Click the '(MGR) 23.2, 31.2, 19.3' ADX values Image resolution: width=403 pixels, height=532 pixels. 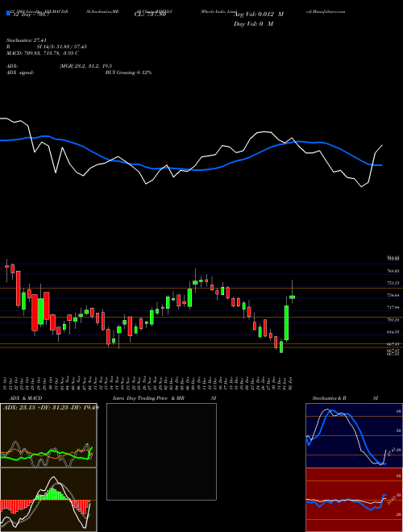[x=85, y=66]
